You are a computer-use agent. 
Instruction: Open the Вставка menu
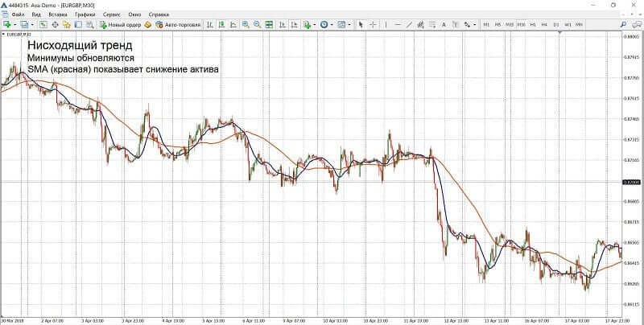point(58,14)
